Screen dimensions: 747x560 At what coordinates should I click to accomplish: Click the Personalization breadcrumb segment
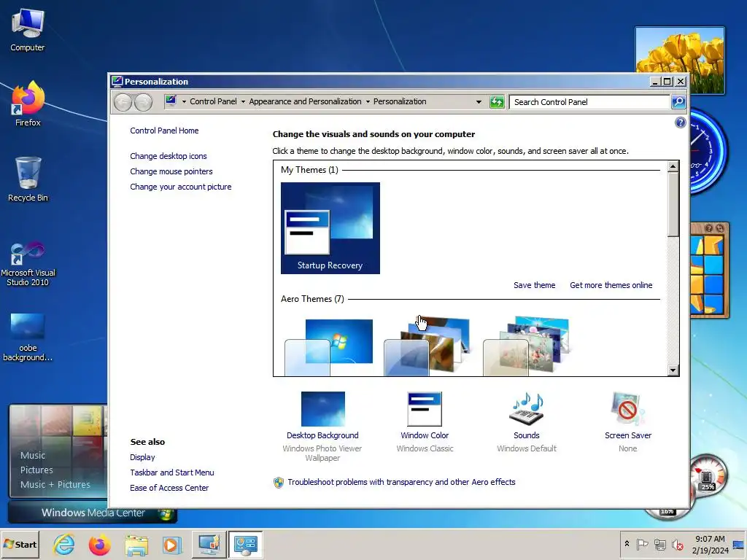(400, 101)
